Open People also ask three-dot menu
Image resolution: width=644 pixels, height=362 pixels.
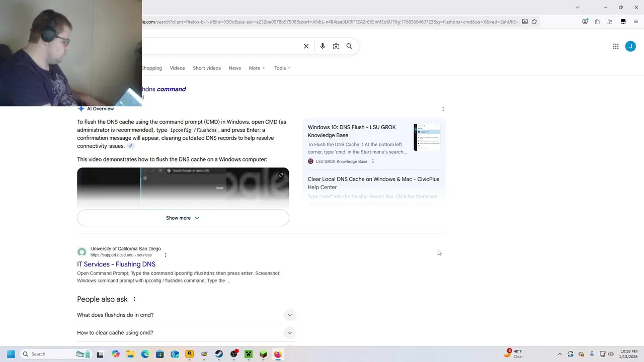134,299
